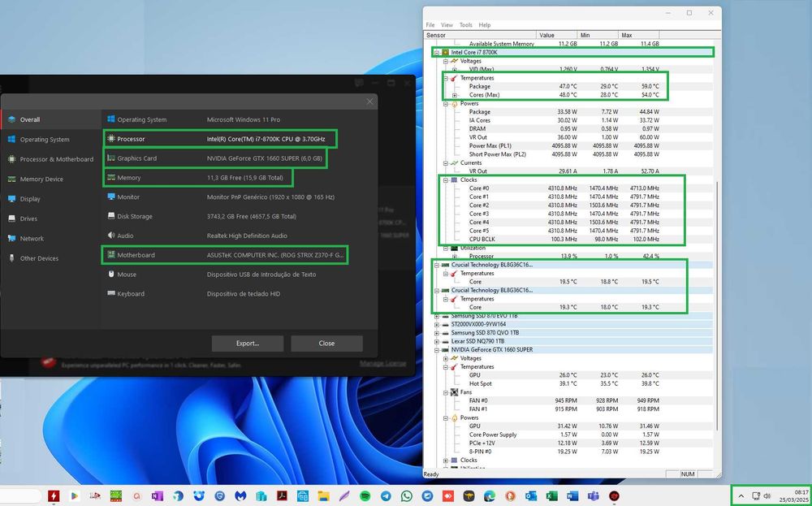812x506 pixels.
Task: Click the Manage License link
Action: point(382,364)
